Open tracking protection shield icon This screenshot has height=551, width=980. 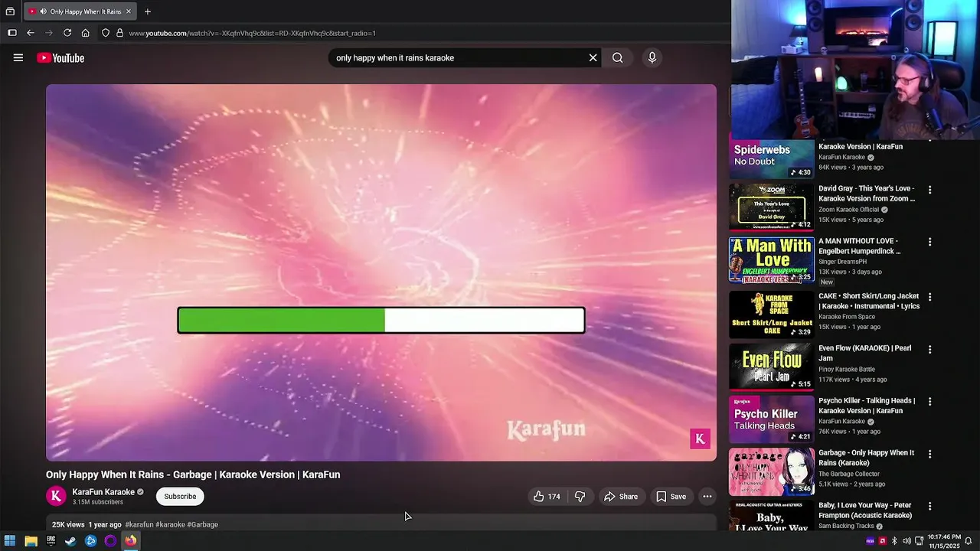coord(106,33)
